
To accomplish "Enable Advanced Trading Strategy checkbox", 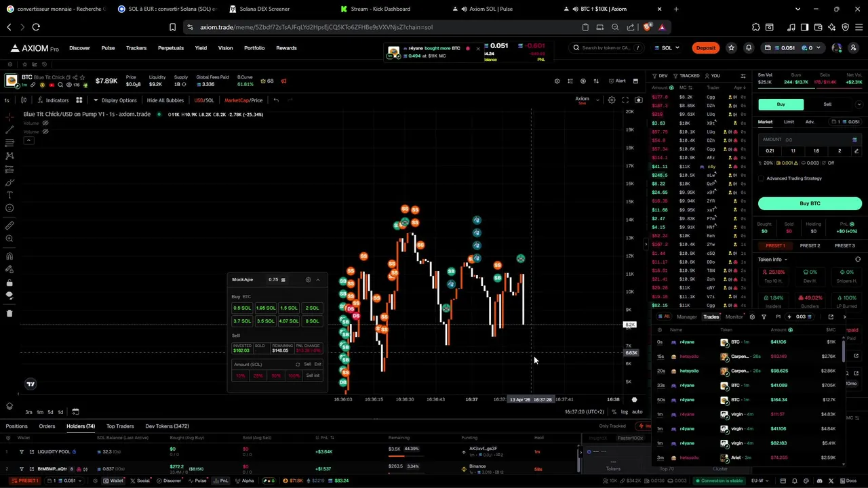I will coord(761,178).
